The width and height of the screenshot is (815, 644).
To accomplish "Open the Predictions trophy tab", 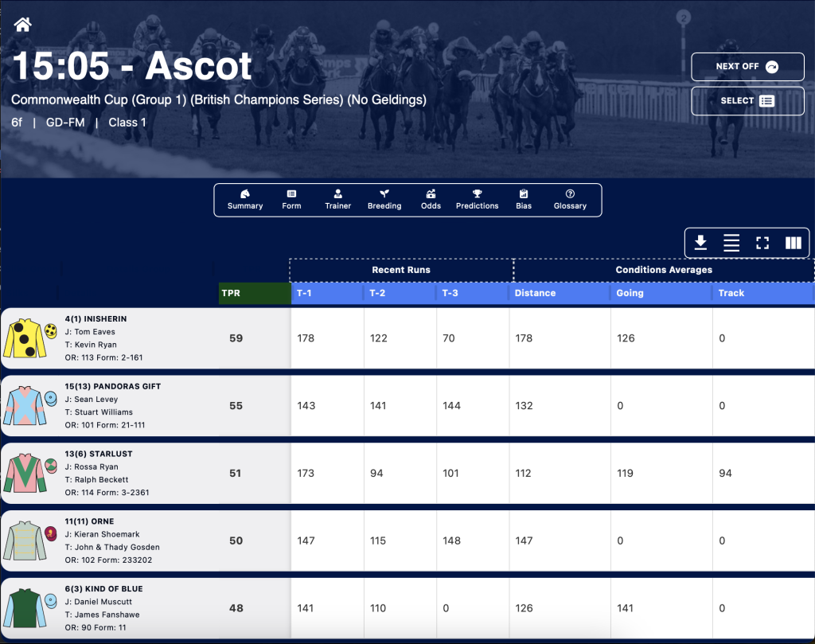I will (x=478, y=200).
